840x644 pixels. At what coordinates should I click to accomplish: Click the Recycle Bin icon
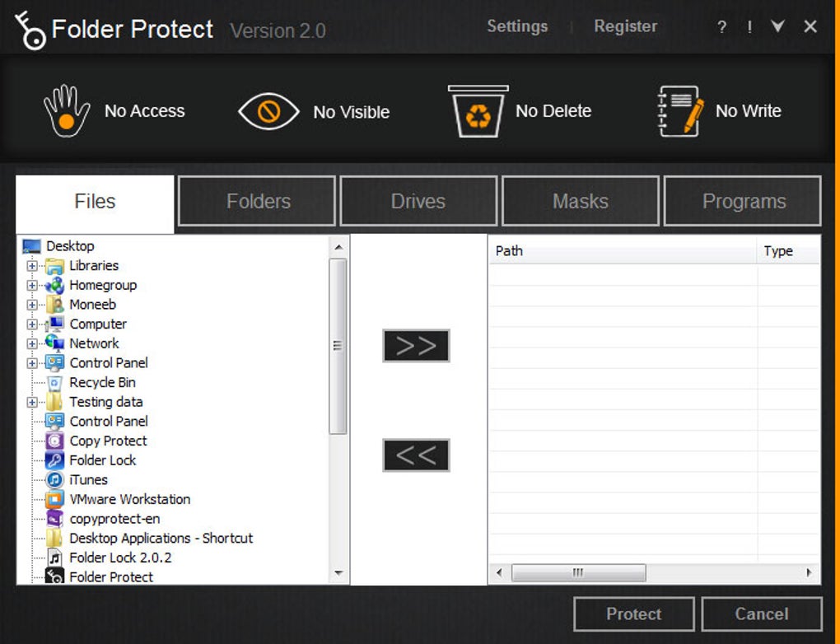click(54, 383)
